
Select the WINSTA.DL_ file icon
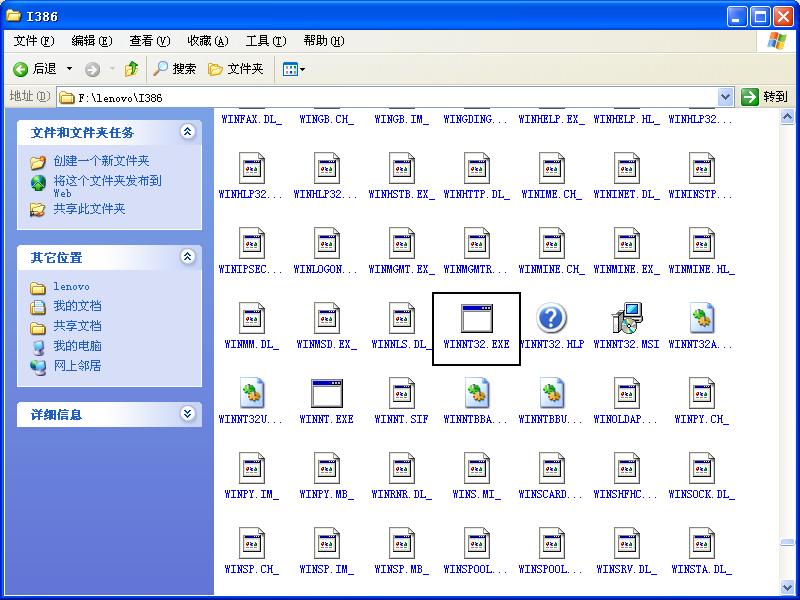pos(702,543)
